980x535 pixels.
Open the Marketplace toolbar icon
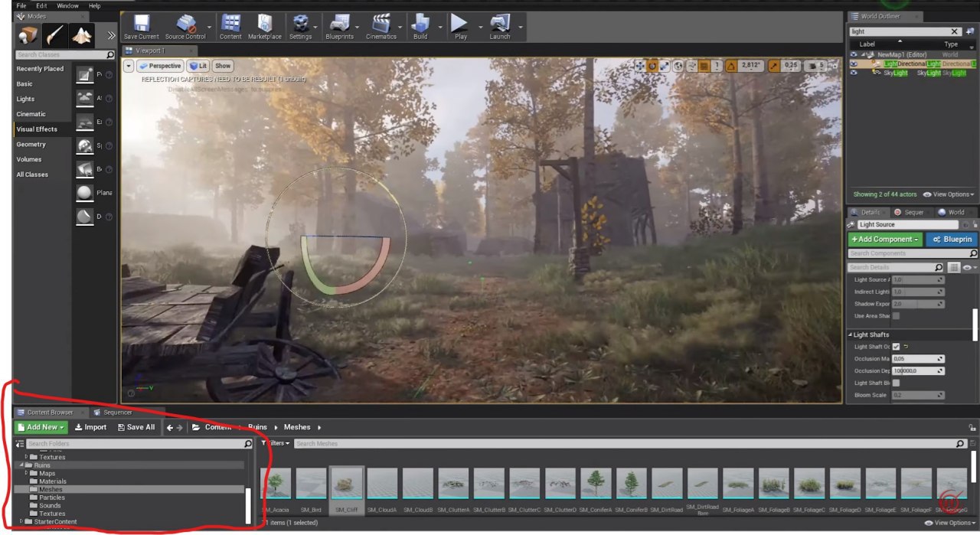click(265, 27)
